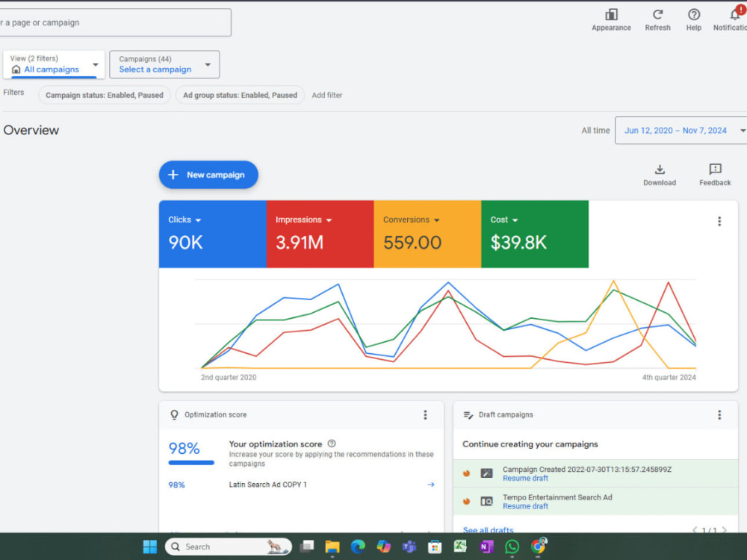The width and height of the screenshot is (747, 560).
Task: Open the Draft campaigns card's three-dot menu
Action: point(719,414)
